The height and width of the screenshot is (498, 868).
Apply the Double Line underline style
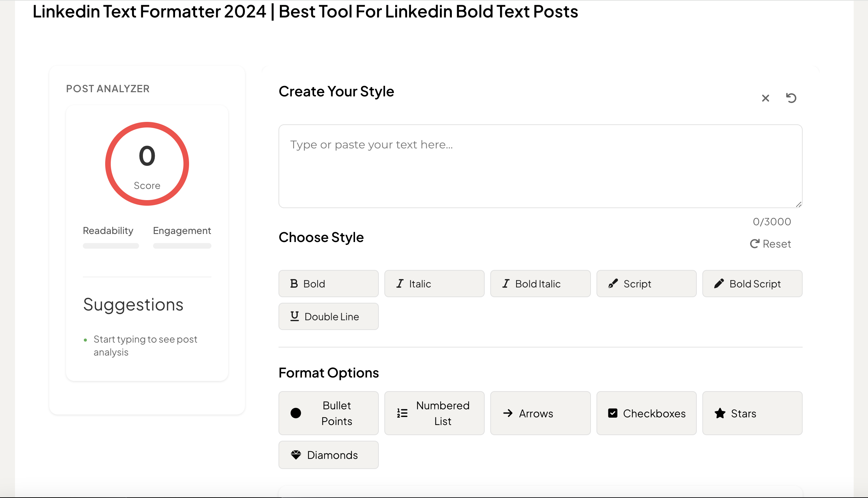328,316
